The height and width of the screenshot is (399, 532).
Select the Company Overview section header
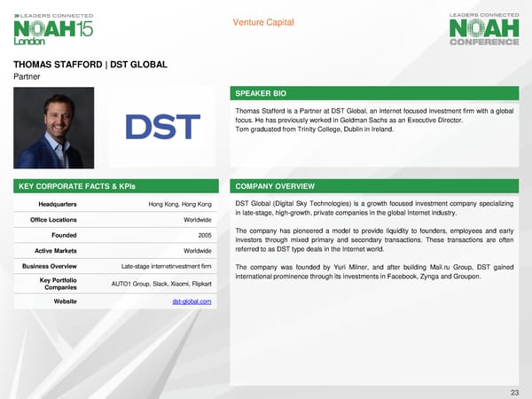pyautogui.click(x=271, y=187)
